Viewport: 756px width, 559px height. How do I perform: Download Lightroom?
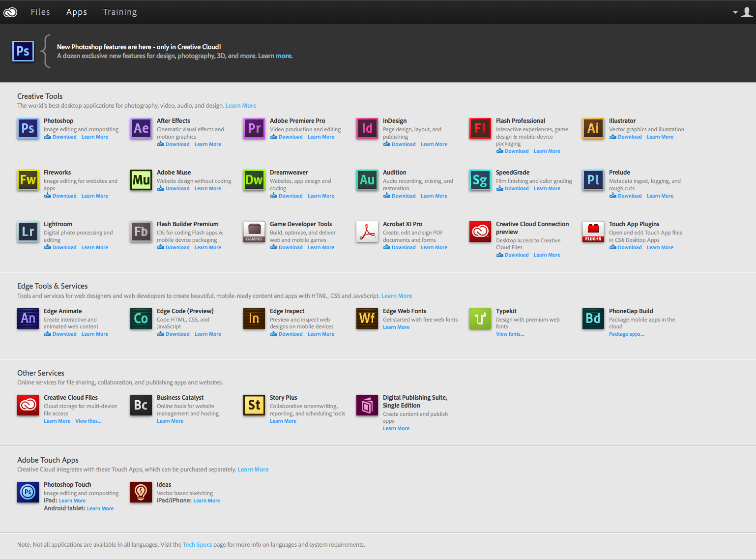pyautogui.click(x=60, y=248)
